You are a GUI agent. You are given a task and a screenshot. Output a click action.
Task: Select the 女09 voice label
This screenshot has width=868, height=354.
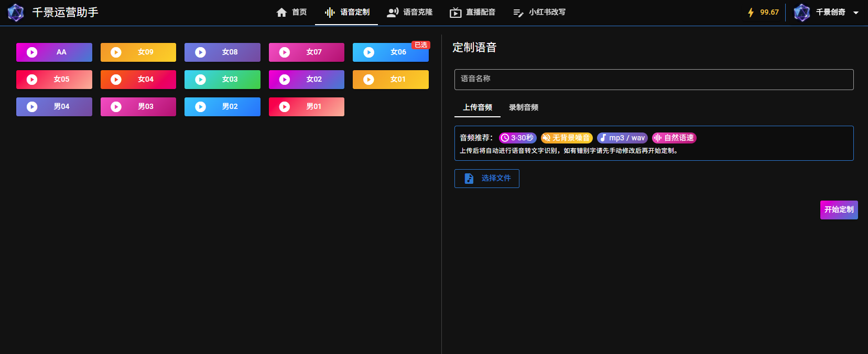coord(146,52)
